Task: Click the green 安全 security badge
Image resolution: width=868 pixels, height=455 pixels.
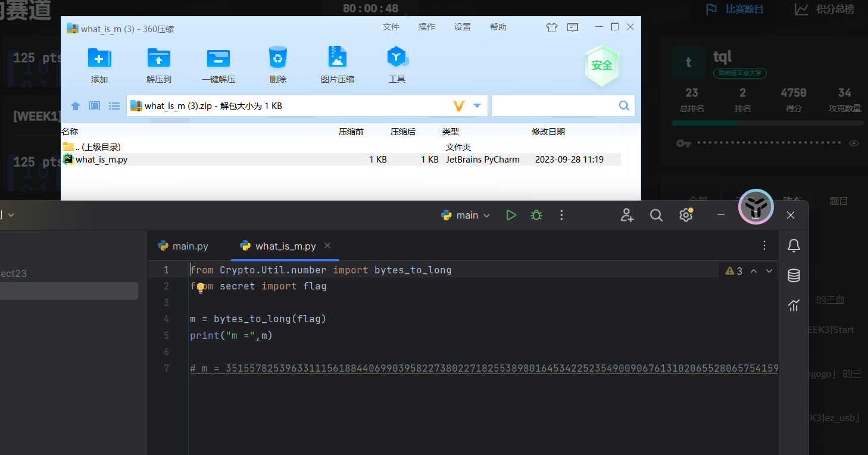Action: pos(602,66)
